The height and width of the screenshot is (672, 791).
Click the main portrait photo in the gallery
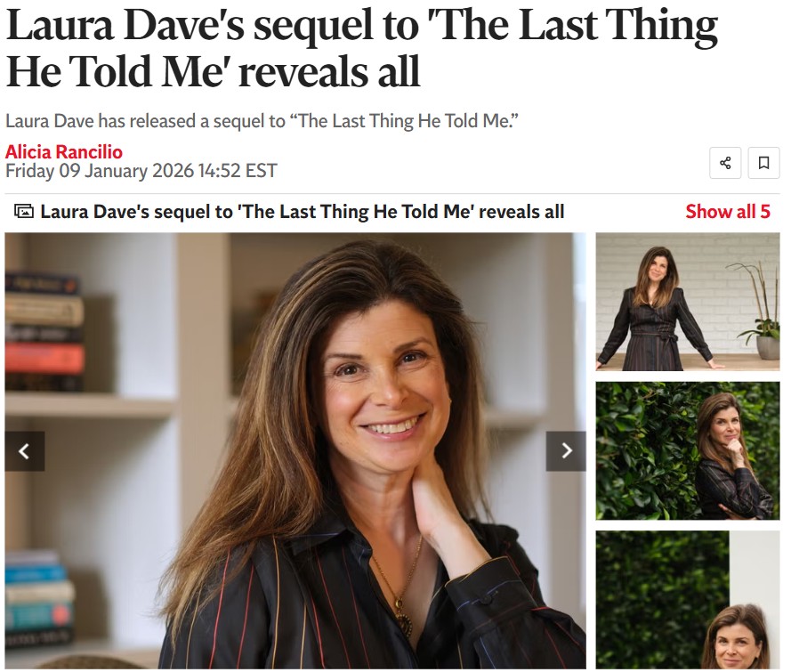point(295,451)
